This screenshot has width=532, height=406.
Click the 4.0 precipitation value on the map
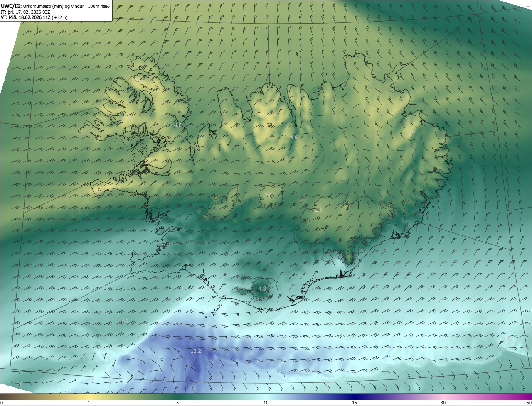[x=178, y=125]
